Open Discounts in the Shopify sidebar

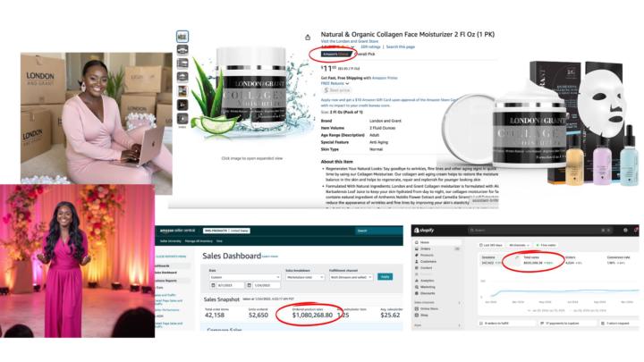point(437,293)
